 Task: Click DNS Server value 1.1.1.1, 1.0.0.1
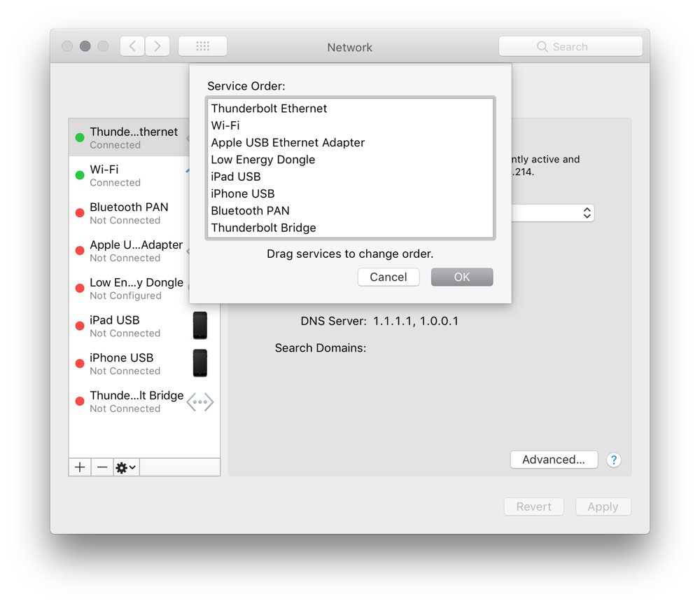[416, 321]
